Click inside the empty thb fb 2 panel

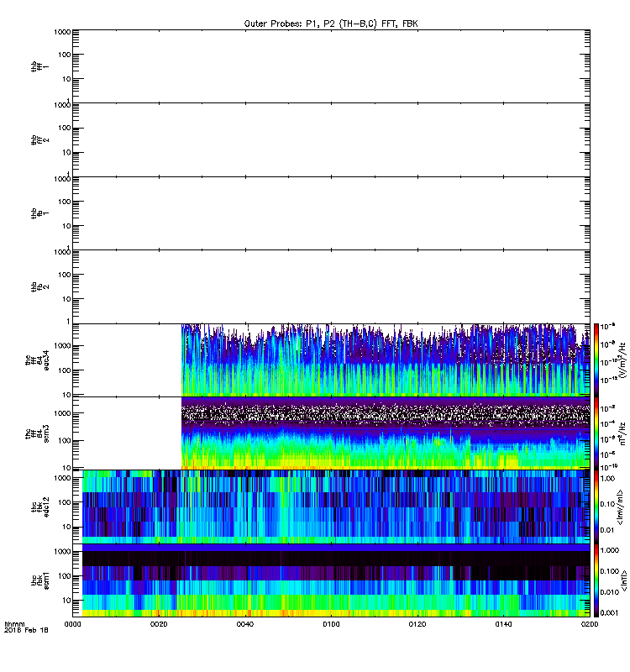[x=331, y=286]
